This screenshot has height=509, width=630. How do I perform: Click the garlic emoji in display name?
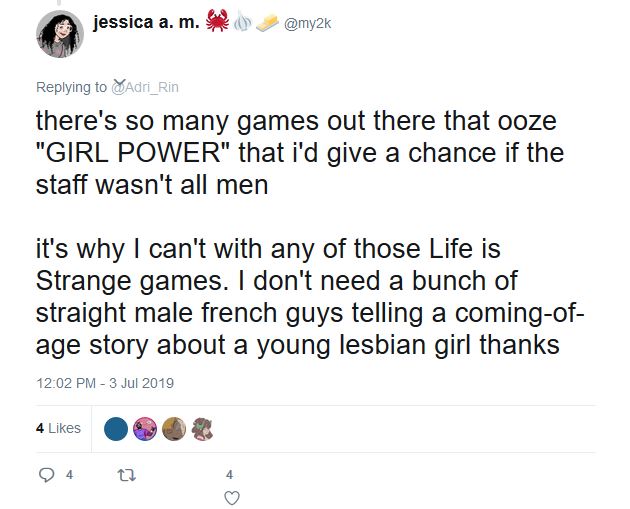click(242, 23)
